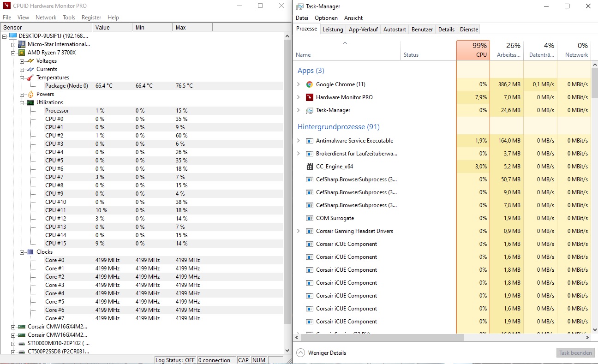
Task: Expand the Currents node
Action: click(x=22, y=69)
